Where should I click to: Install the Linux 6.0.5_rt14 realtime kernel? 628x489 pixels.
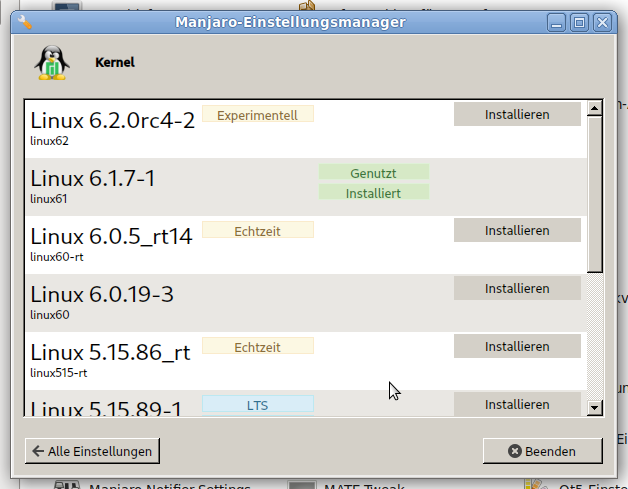tap(517, 230)
